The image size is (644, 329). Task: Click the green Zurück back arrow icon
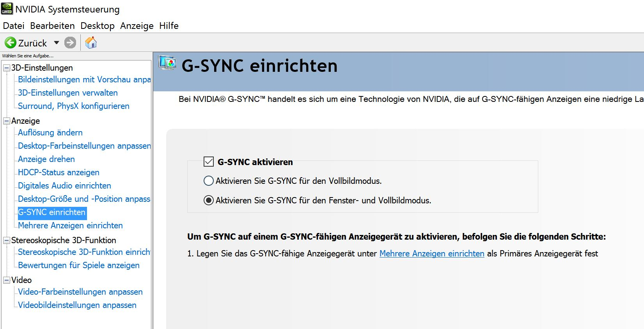[11, 43]
